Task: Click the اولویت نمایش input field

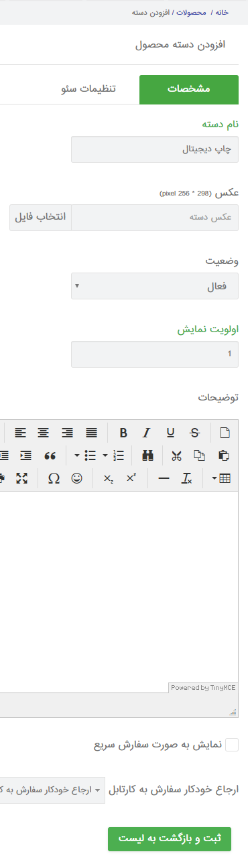Action: pos(155,354)
